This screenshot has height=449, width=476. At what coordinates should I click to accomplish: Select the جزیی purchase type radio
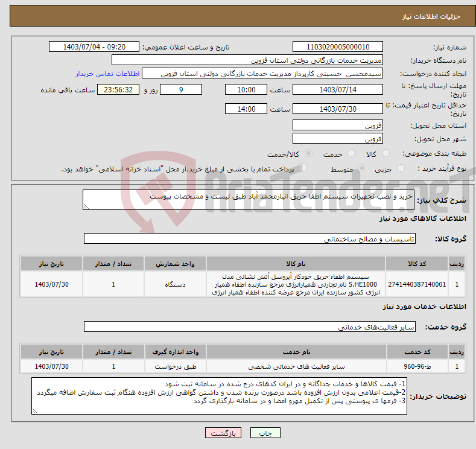pyautogui.click(x=401, y=168)
